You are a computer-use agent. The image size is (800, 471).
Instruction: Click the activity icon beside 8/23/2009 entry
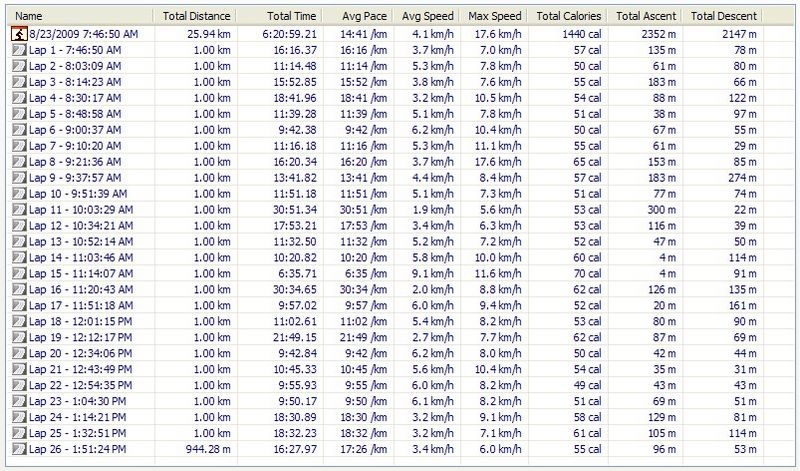point(18,34)
